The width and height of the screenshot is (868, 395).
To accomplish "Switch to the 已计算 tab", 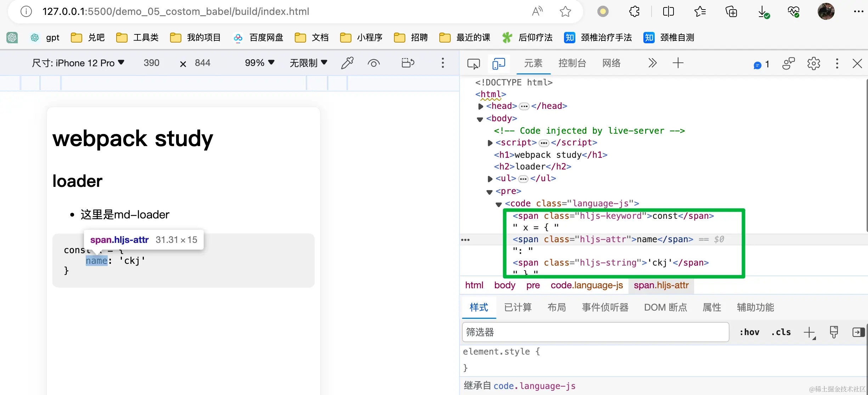I will [518, 307].
